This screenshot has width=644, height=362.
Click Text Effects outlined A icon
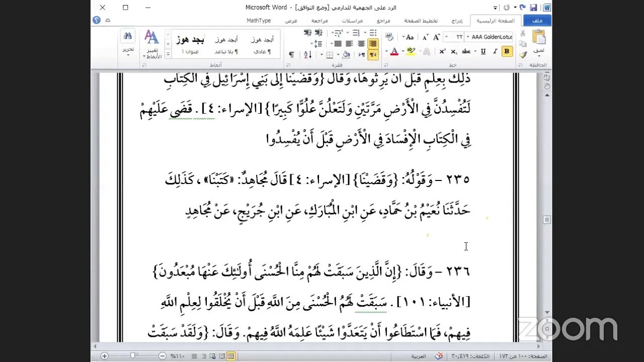point(427,51)
